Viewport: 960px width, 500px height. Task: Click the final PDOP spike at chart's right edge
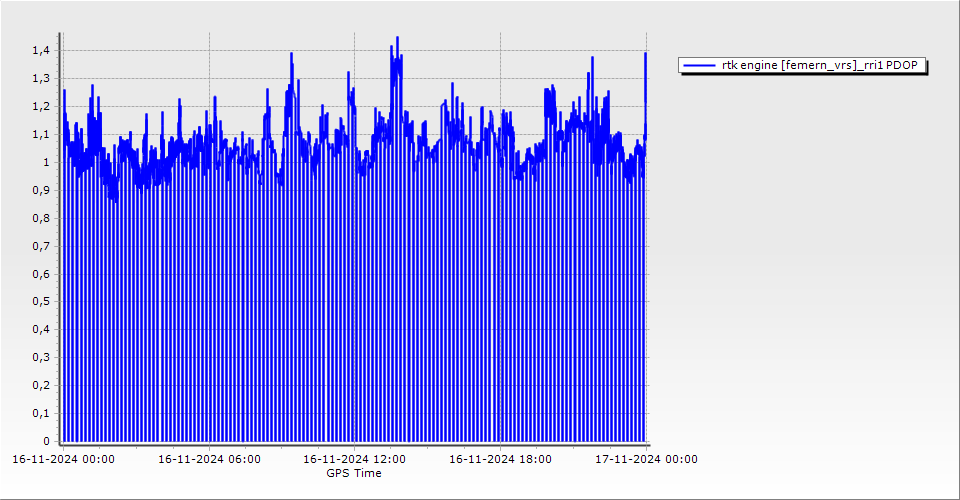coord(646,54)
